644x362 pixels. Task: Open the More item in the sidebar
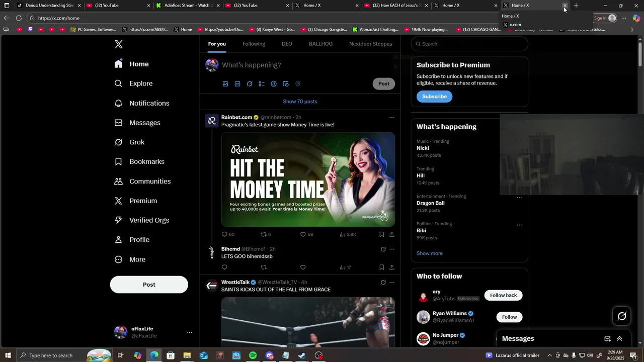130,259
